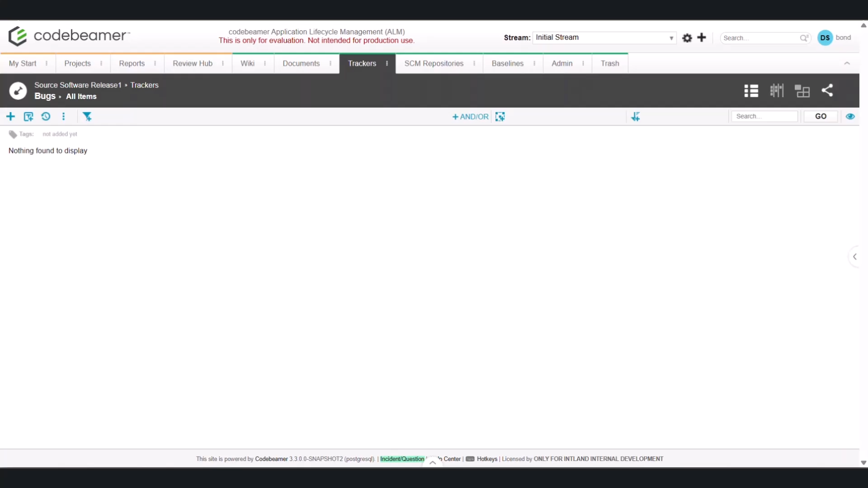Image resolution: width=868 pixels, height=488 pixels.
Task: Open the Projects tab menu dots
Action: 101,64
